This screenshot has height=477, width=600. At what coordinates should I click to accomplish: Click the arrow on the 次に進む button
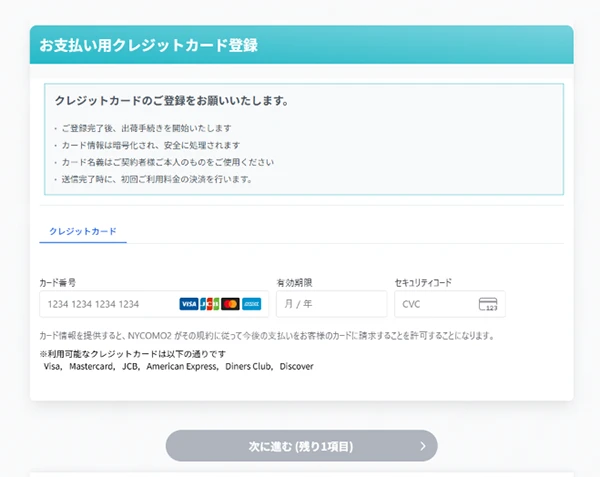pos(423,446)
